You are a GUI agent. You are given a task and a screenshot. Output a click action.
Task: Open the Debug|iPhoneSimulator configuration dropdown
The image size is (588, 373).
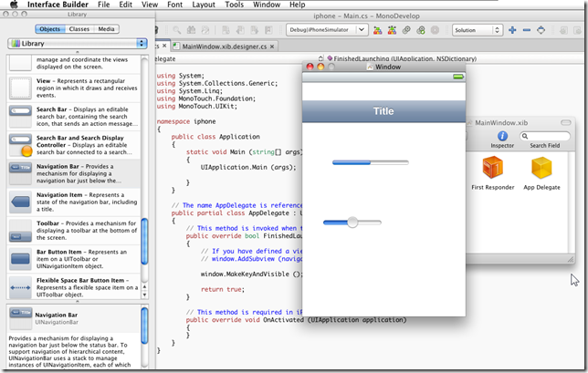point(327,29)
